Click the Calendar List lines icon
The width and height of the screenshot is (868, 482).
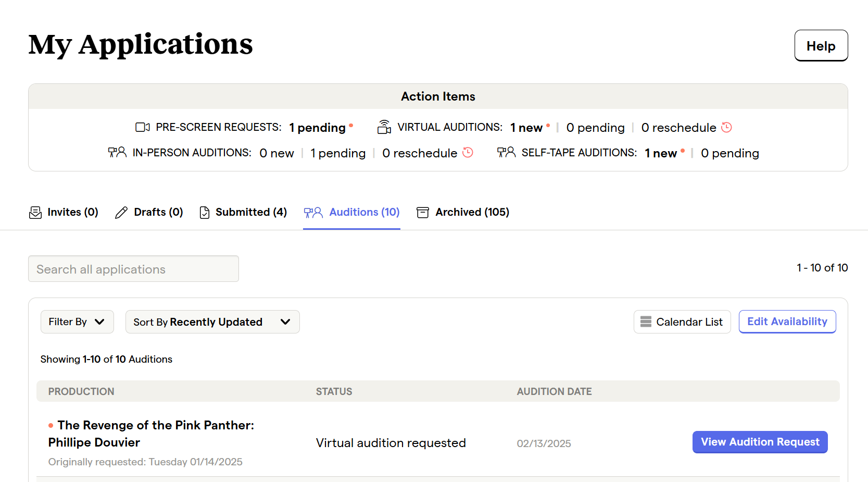(646, 322)
